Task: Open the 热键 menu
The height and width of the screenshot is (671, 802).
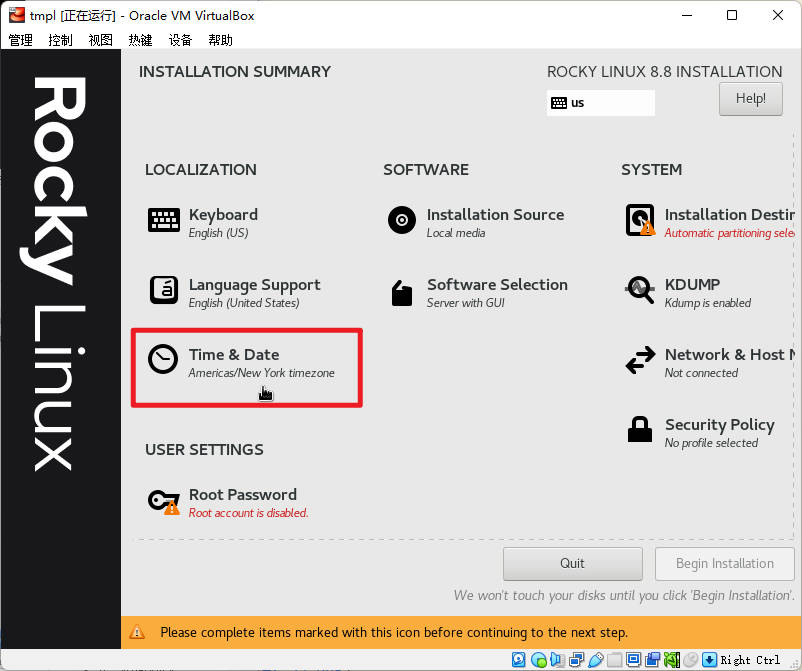Action: pyautogui.click(x=140, y=40)
